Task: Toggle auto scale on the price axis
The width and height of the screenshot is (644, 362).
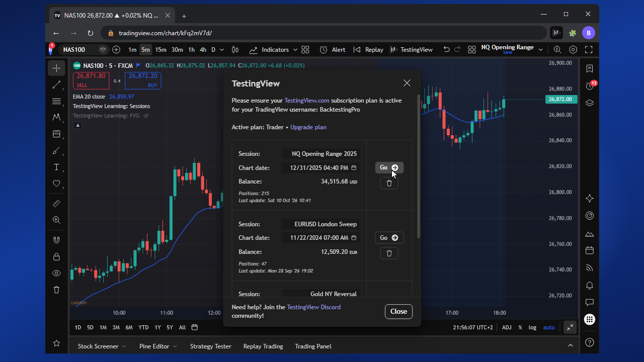Action: [549, 327]
